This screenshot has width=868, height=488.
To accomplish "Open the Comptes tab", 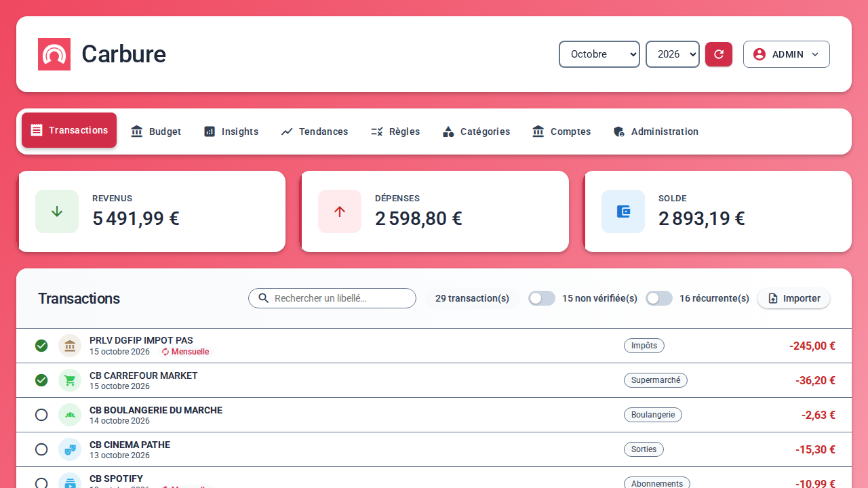I will pyautogui.click(x=561, y=131).
